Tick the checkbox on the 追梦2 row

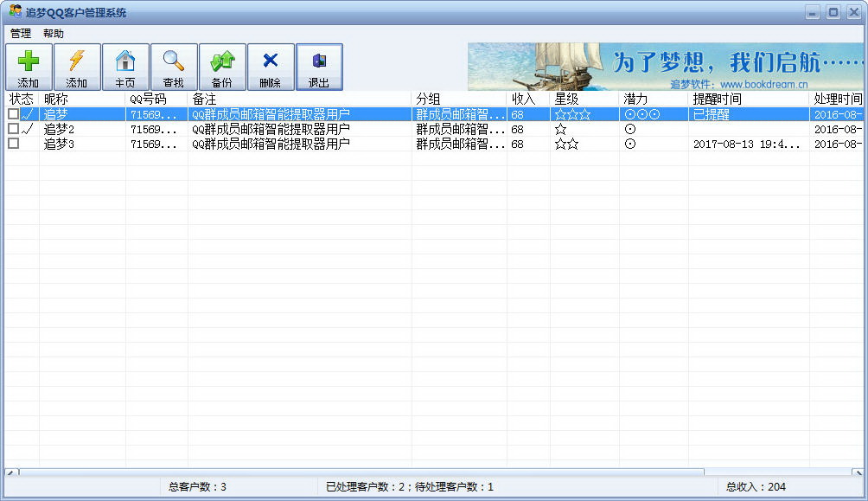click(x=13, y=129)
